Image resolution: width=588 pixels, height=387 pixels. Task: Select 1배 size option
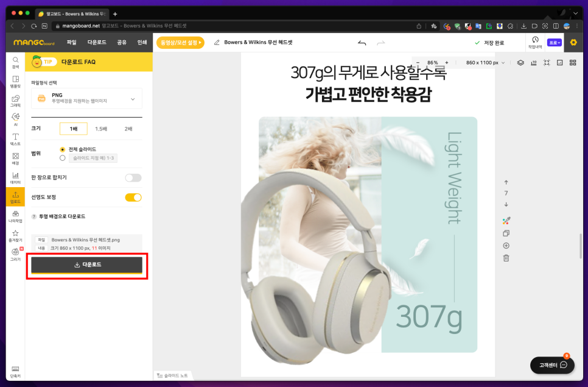point(74,129)
